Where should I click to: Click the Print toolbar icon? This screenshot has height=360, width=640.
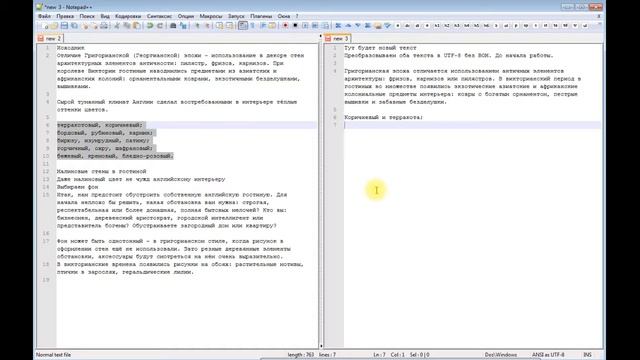point(104,26)
